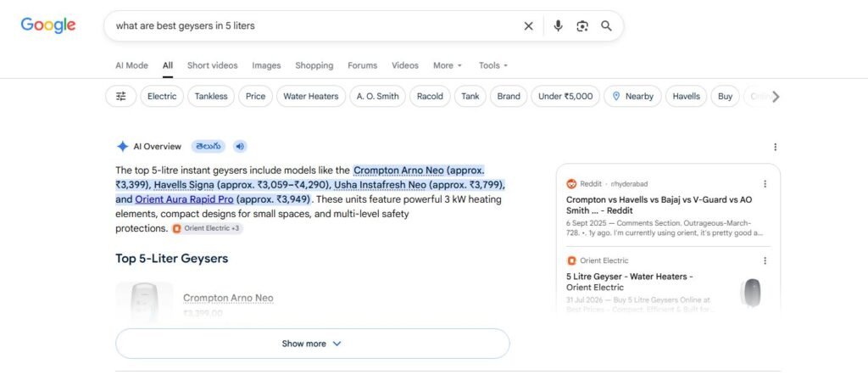Select the All results tab
Viewport: 868px width, 375px height.
pos(168,65)
